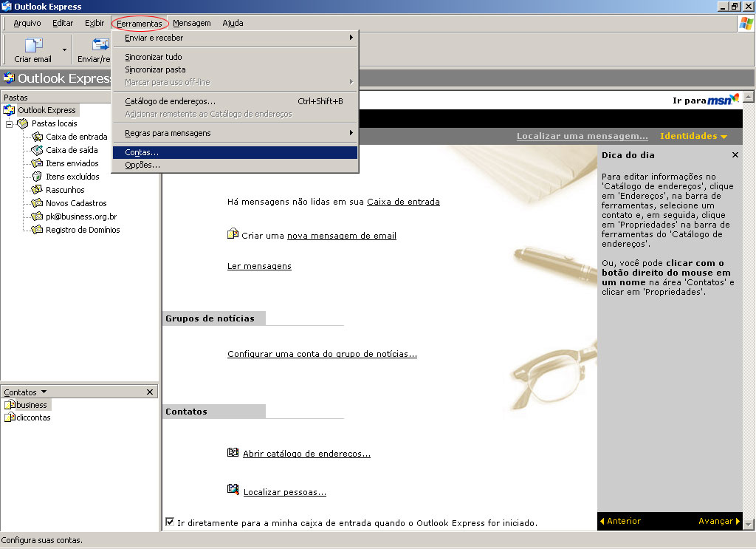Click the Registro de Domínios folder icon
The image size is (756, 549).
[x=37, y=230]
